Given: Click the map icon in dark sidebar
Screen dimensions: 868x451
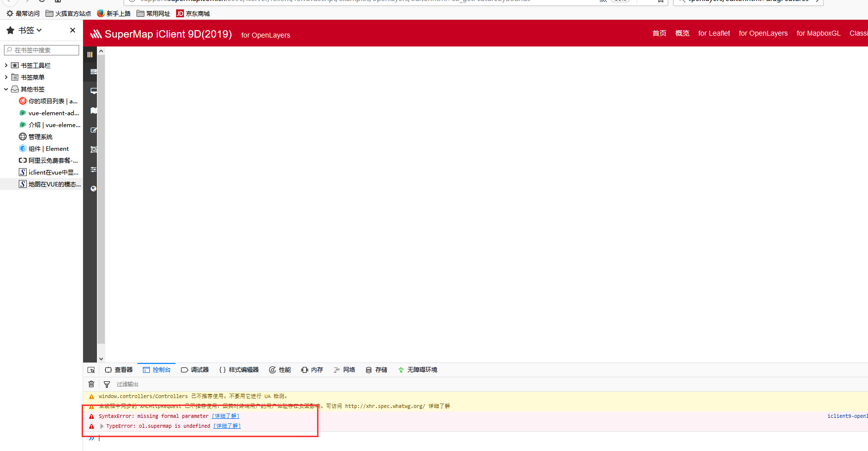Looking at the screenshot, I should pos(93,111).
